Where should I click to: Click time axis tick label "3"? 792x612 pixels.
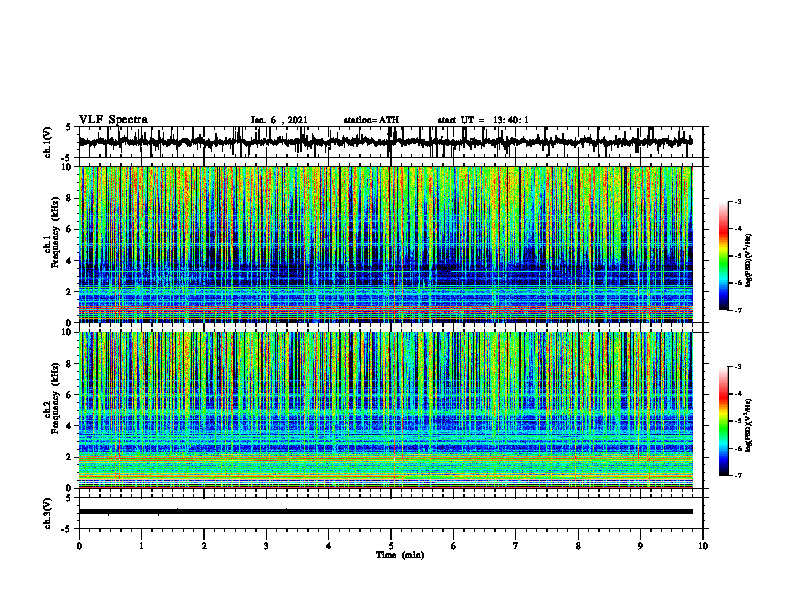(266, 546)
